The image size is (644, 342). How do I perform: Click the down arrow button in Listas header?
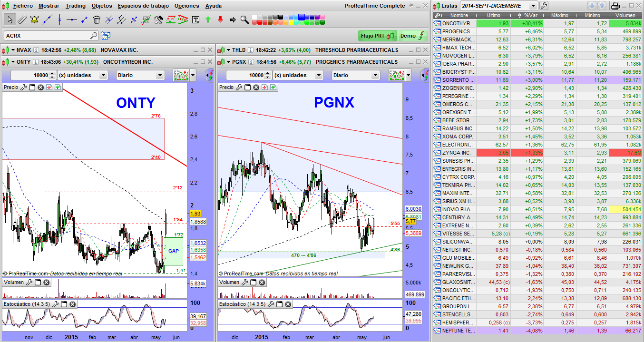coord(592,6)
